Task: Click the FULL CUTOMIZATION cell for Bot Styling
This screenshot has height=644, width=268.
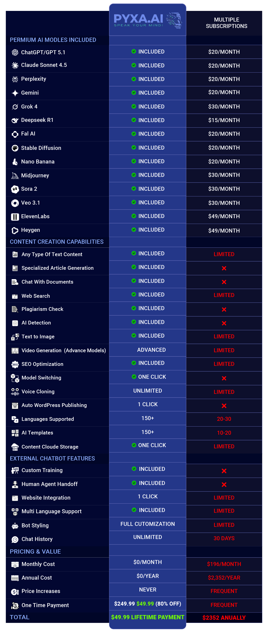Action: pyautogui.click(x=148, y=524)
